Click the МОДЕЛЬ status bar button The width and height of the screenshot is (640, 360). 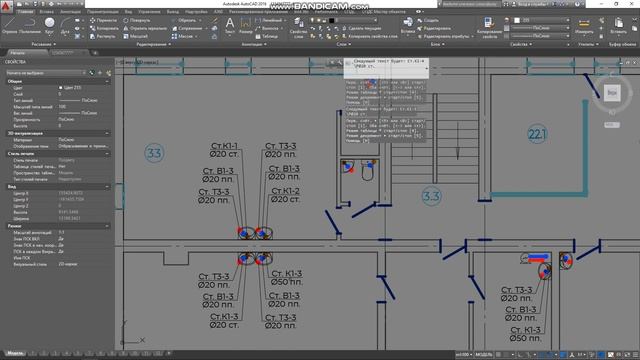(x=484, y=355)
